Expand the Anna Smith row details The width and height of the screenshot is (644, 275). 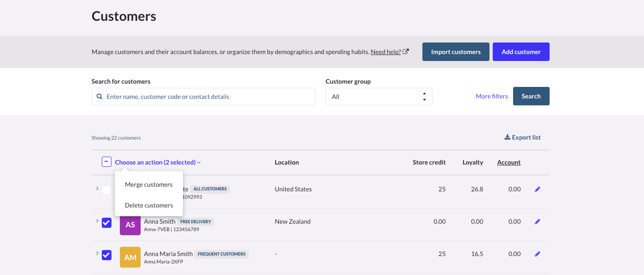97,221
